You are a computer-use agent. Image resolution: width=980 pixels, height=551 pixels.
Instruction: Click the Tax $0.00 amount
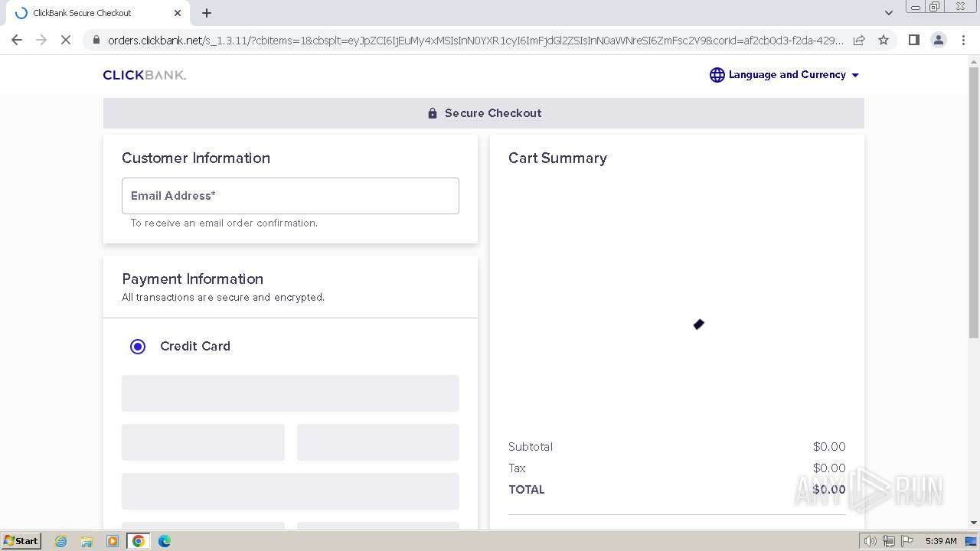coord(829,468)
